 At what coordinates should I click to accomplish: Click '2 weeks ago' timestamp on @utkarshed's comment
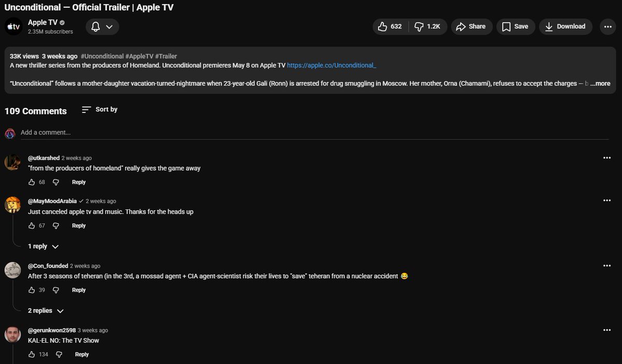tap(77, 158)
